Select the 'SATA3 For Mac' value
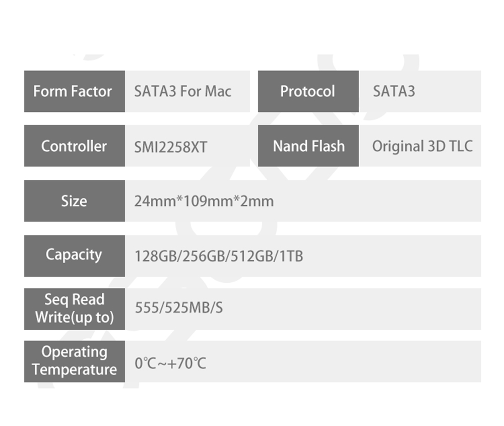 [182, 91]
